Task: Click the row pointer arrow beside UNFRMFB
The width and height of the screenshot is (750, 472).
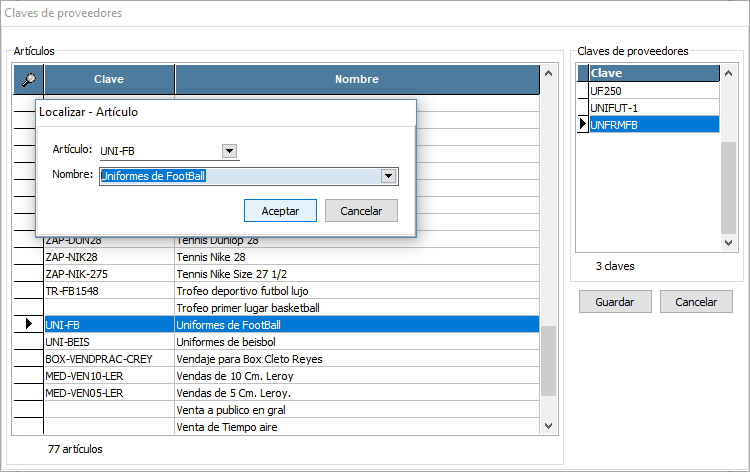Action: [x=583, y=124]
